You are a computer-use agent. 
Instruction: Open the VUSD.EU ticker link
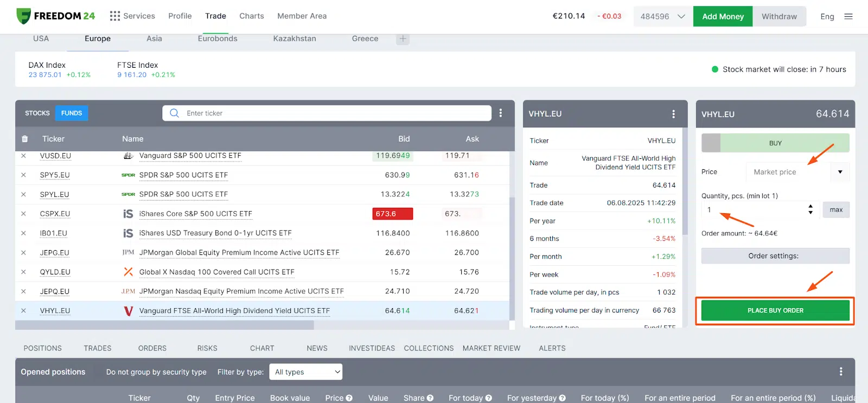tap(55, 156)
